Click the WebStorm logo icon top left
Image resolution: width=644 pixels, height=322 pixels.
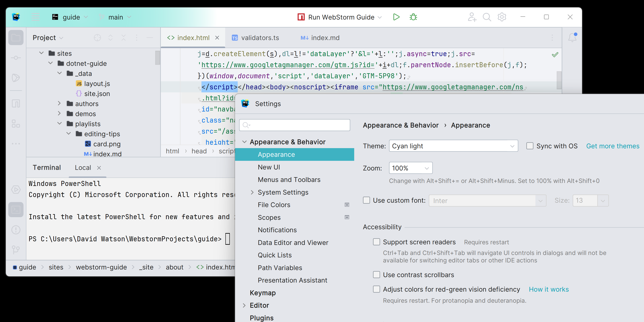pyautogui.click(x=16, y=17)
